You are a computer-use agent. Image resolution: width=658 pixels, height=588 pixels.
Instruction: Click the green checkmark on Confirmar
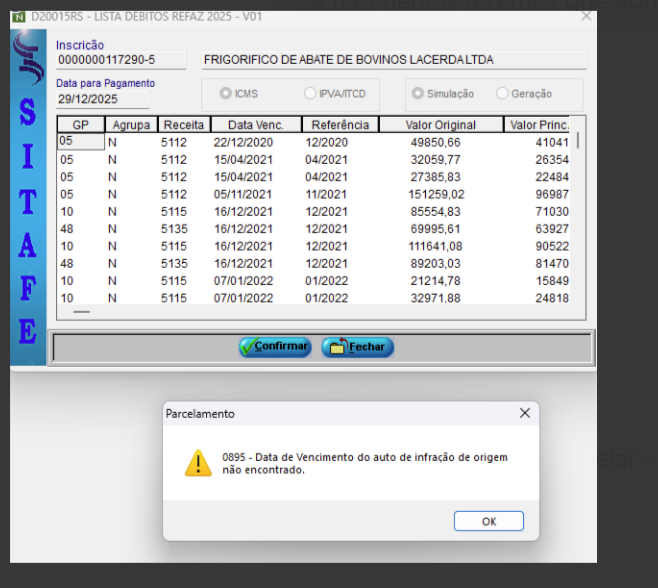248,347
